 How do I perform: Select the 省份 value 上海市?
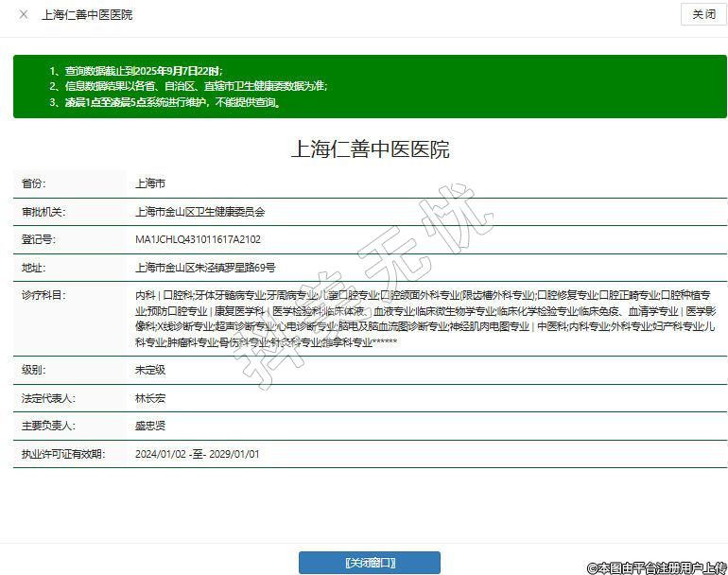coord(150,183)
